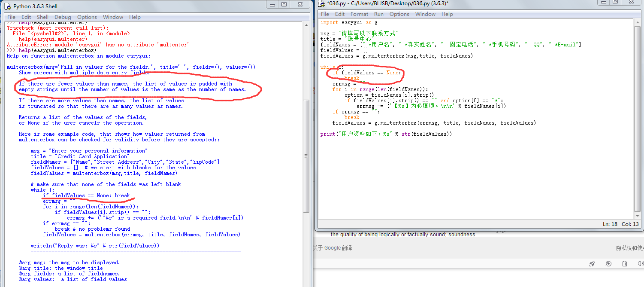
Task: Click the rocket icon in bottom toolbar
Action: [592, 263]
